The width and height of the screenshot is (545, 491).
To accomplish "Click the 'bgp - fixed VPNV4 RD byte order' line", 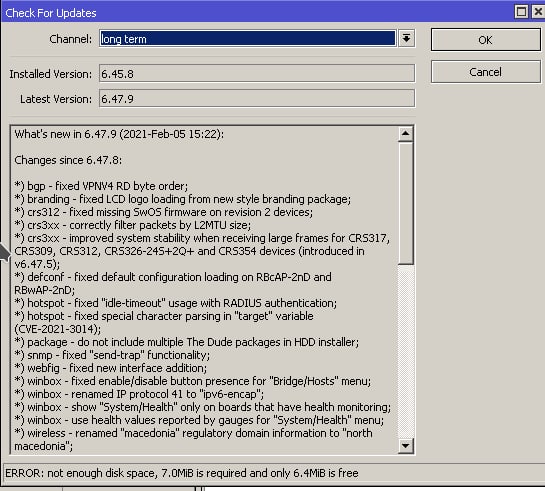I will (x=101, y=186).
